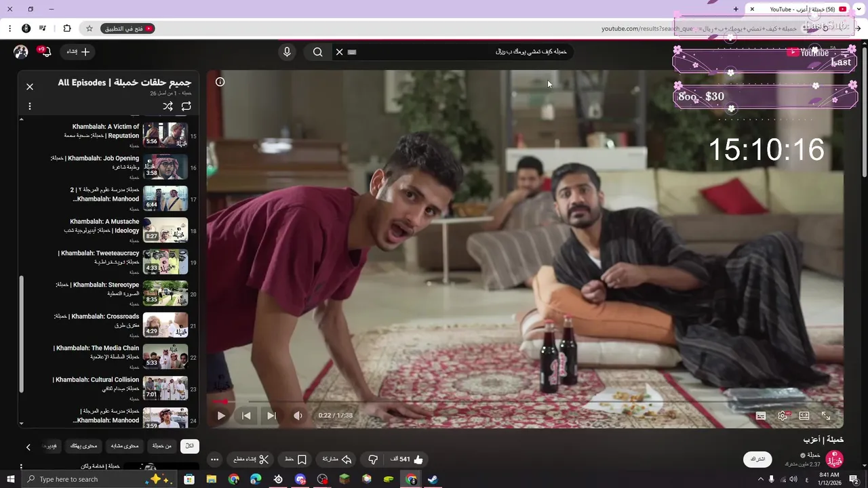
Task: Dislike the video with thumbs down
Action: (372, 460)
